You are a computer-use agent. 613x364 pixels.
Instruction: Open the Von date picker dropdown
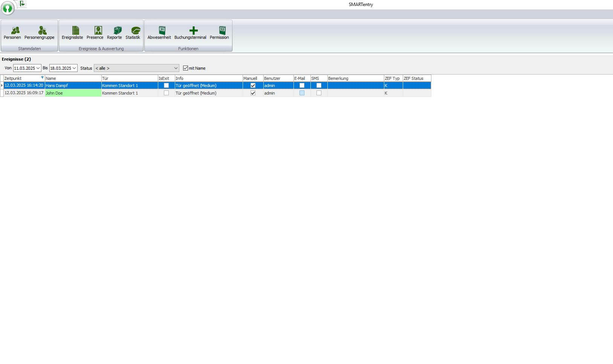point(38,68)
